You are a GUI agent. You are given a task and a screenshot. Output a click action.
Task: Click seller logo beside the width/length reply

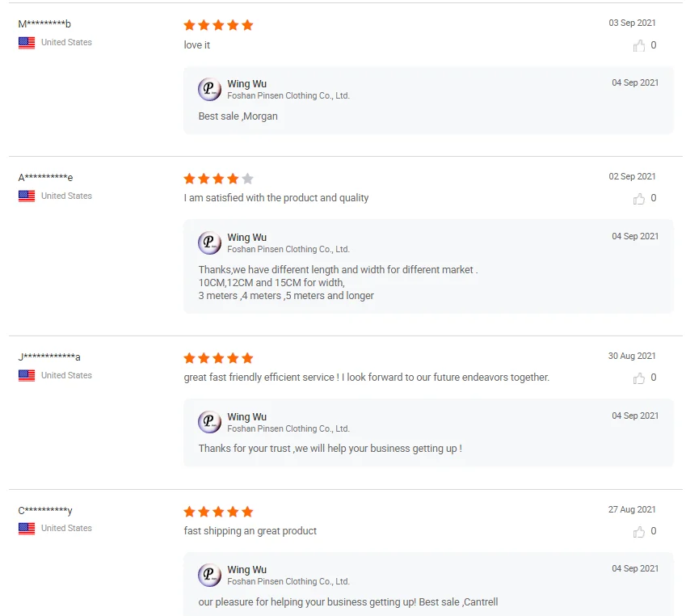click(209, 243)
